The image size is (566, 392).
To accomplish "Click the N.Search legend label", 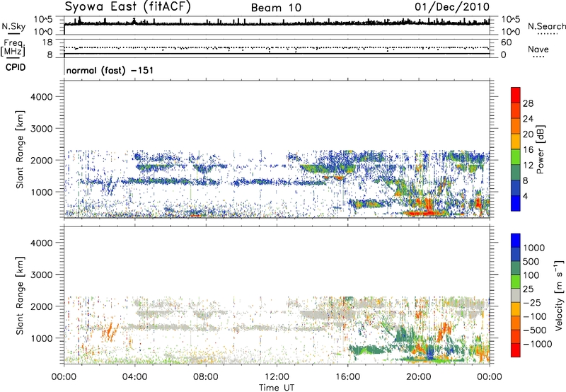I will tap(546, 26).
